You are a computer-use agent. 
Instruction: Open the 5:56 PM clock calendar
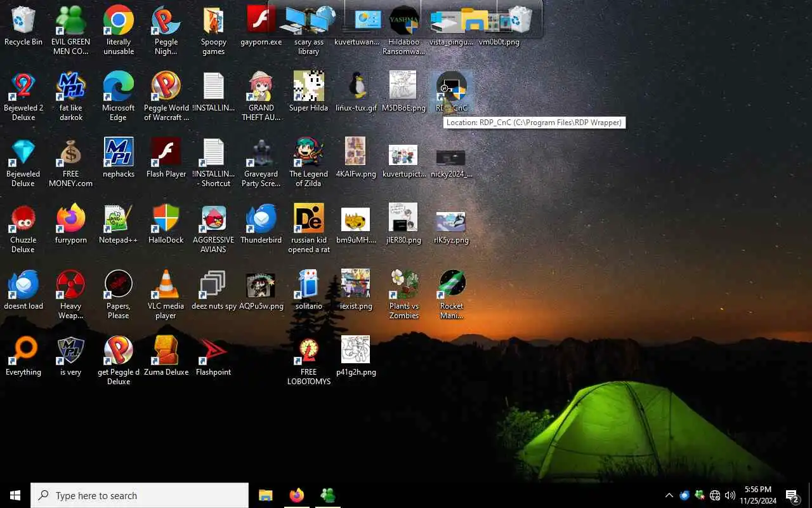758,495
